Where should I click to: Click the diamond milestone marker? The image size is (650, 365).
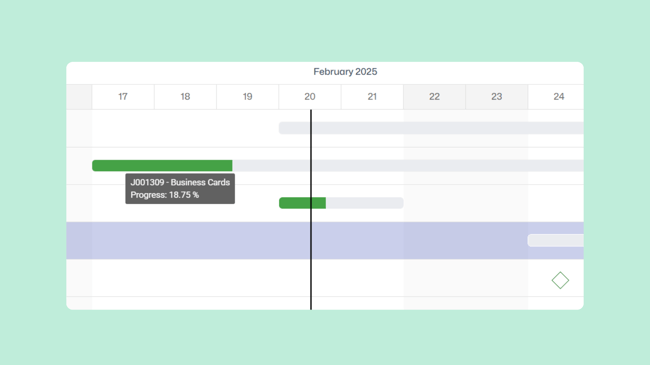tap(560, 280)
